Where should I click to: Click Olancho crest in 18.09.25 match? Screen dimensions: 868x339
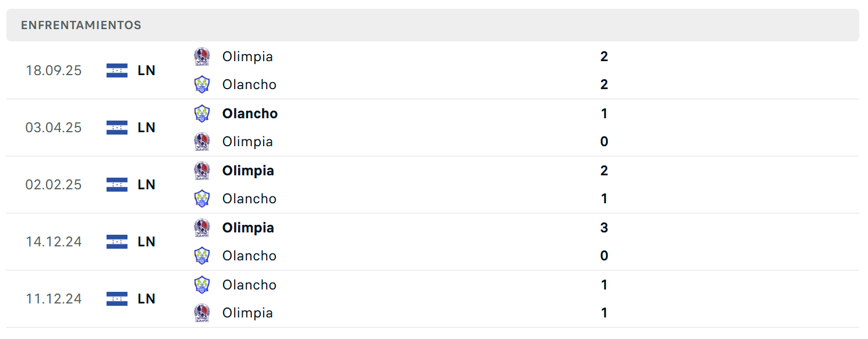[202, 84]
